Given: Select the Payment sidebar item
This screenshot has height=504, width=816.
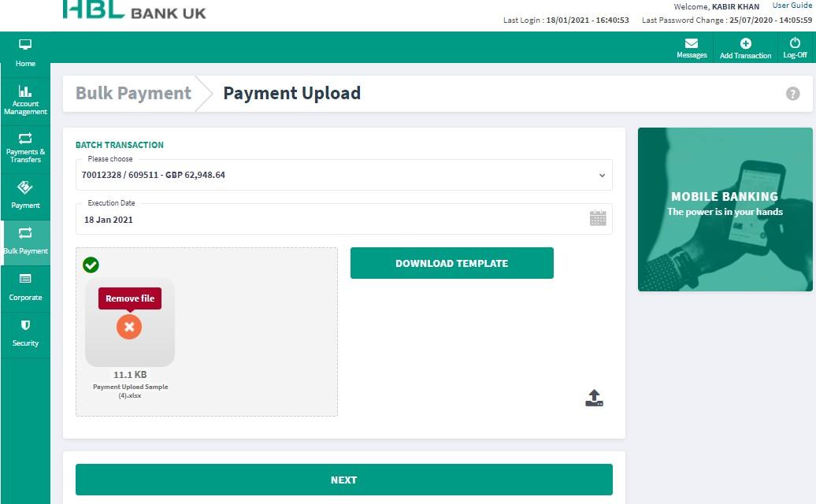Looking at the screenshot, I should [25, 195].
